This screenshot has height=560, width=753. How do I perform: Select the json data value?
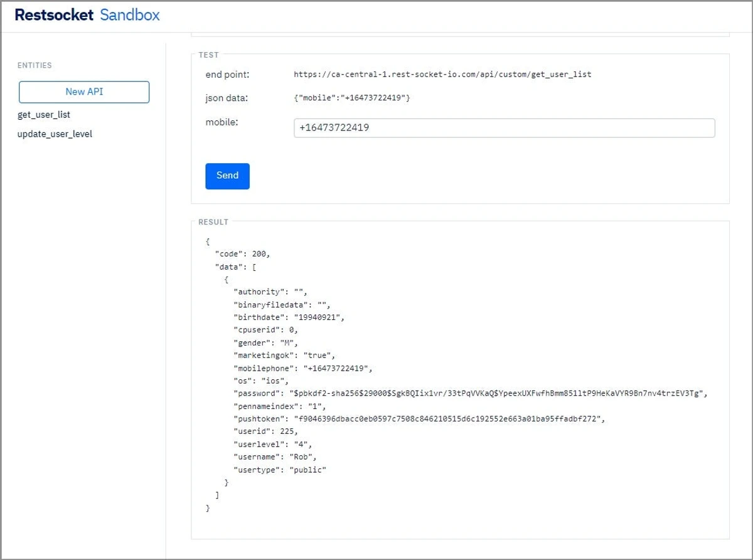[352, 98]
